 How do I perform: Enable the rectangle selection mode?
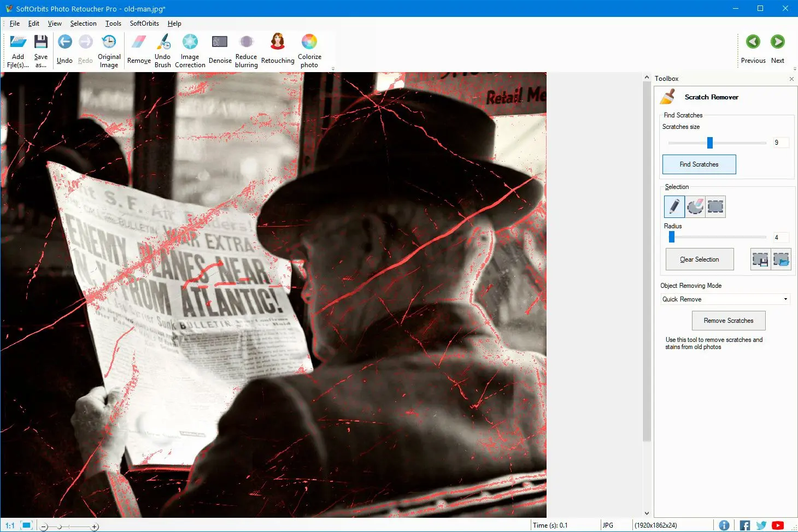(x=715, y=206)
